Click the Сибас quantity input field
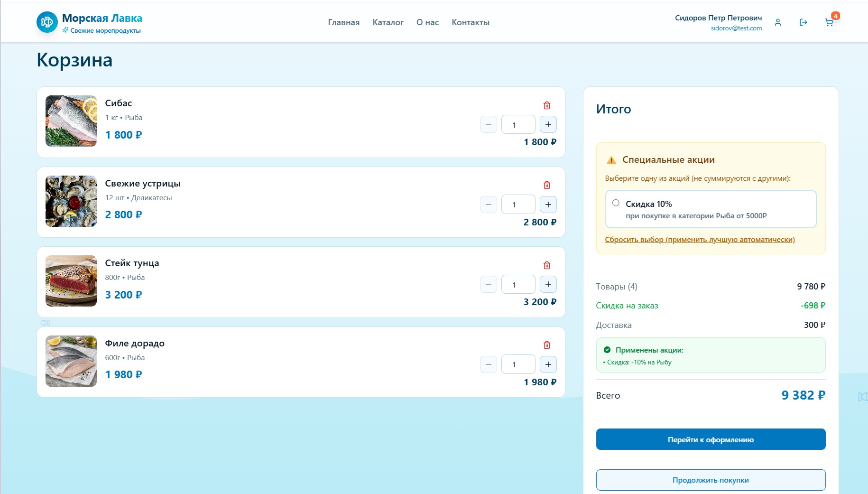868x494 pixels. pyautogui.click(x=518, y=124)
